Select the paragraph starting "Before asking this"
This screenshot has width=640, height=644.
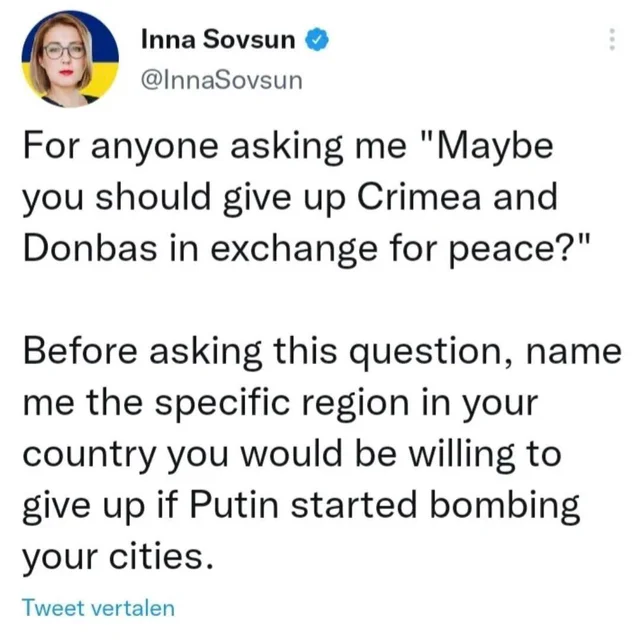pos(322,453)
